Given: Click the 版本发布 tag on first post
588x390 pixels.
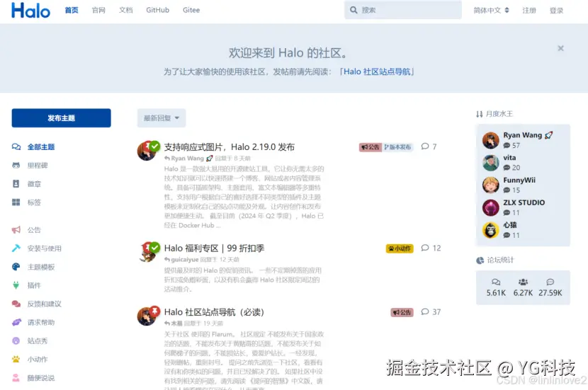Looking at the screenshot, I should 398,147.
